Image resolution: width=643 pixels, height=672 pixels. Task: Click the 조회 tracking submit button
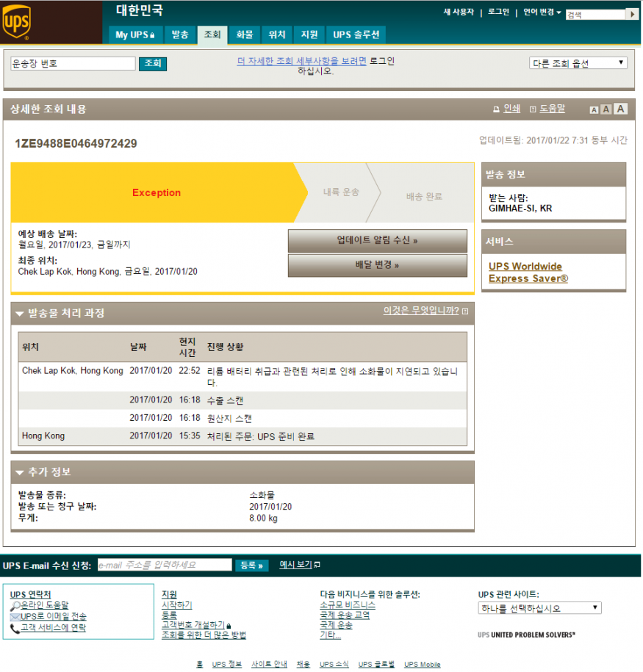(153, 63)
